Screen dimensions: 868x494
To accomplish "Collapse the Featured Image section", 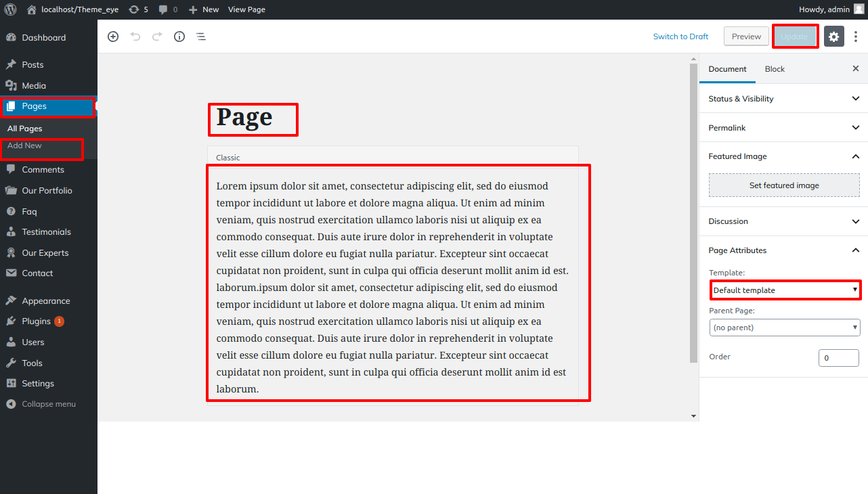I will pos(783,156).
